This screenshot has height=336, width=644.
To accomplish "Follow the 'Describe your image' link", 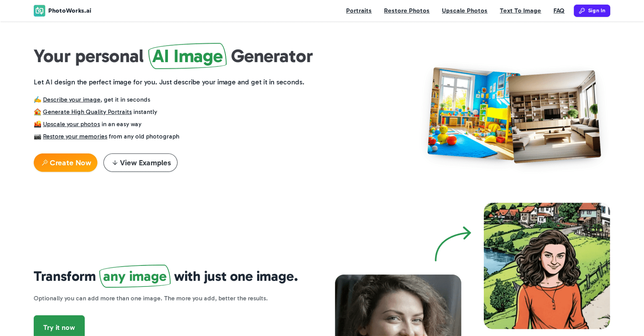I will tap(72, 100).
